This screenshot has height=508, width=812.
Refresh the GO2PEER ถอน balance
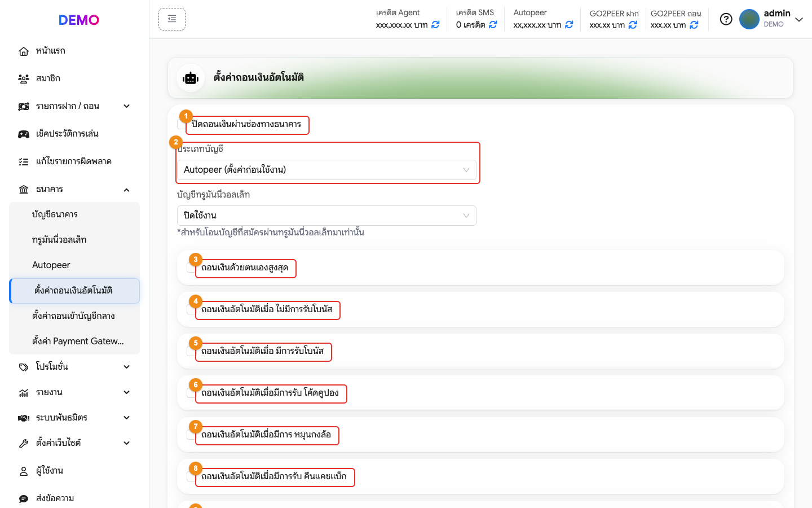pos(694,25)
